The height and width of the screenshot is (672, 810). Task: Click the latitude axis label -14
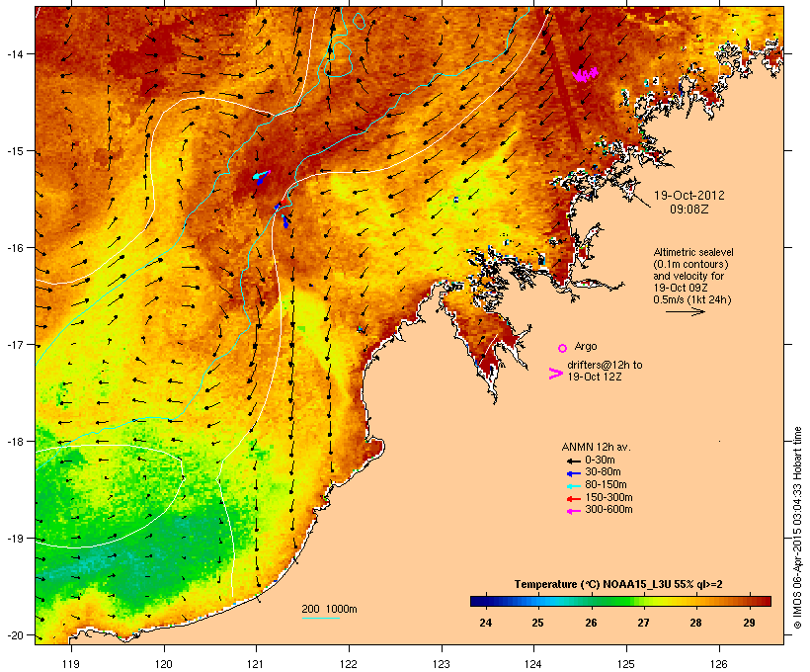(x=15, y=53)
